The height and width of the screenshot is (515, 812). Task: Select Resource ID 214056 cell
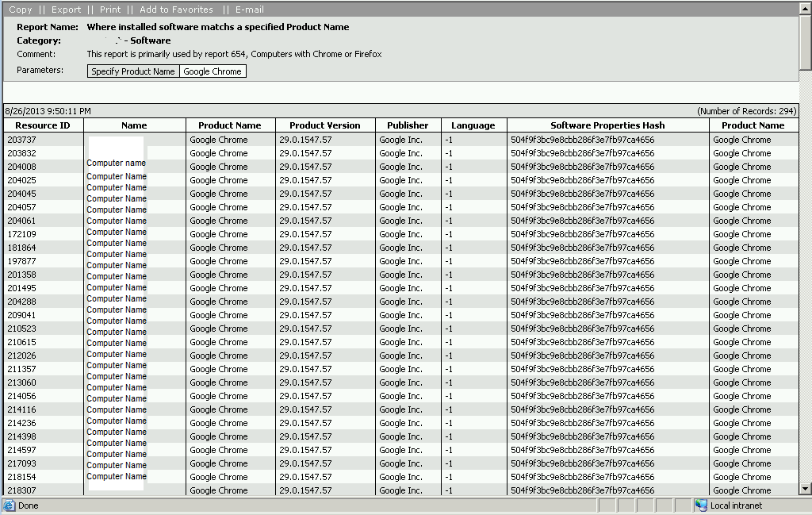44,396
